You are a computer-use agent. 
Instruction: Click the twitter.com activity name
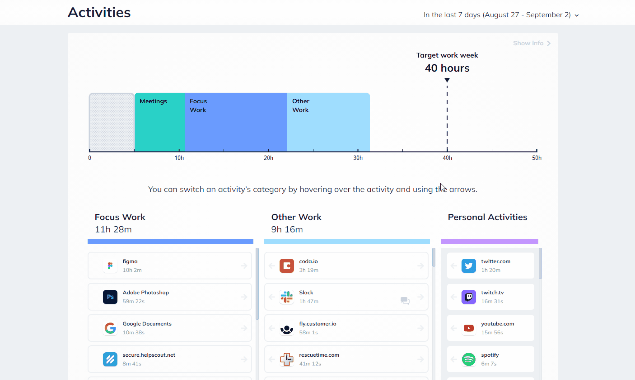[496, 261]
